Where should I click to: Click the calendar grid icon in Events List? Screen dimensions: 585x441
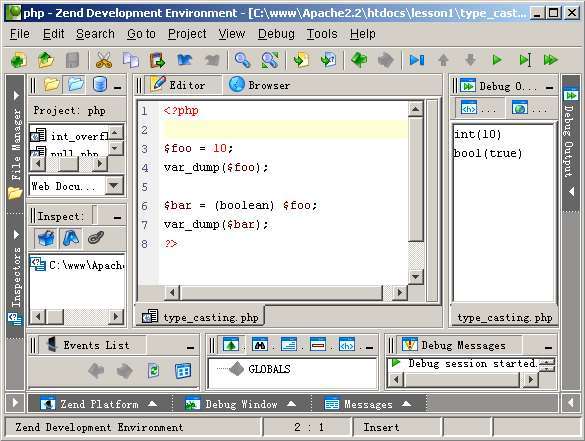(183, 370)
